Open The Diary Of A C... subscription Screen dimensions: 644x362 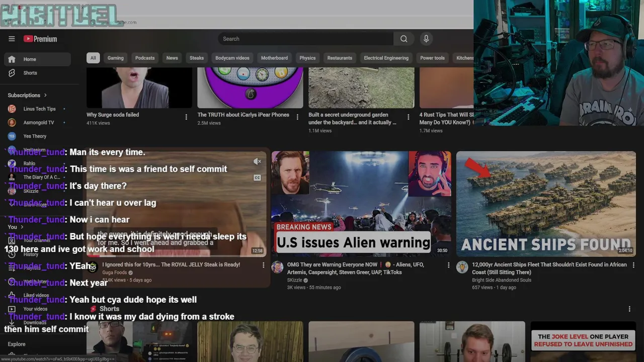click(x=37, y=177)
